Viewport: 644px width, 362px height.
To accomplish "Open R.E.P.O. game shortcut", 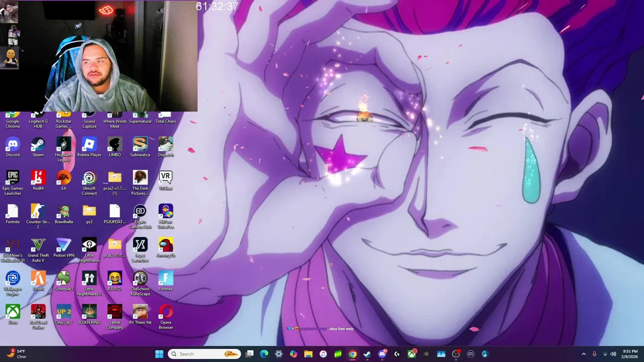I will point(115,282).
